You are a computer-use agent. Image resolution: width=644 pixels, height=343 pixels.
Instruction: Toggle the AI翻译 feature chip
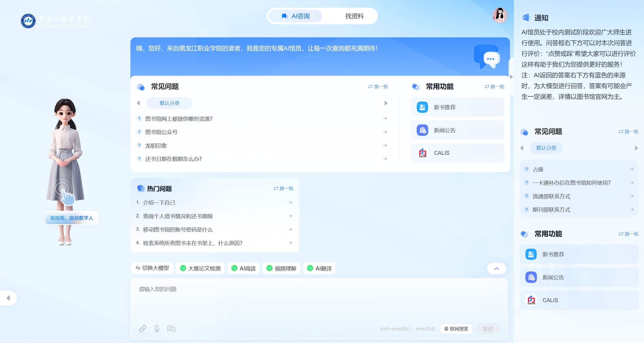[319, 268]
